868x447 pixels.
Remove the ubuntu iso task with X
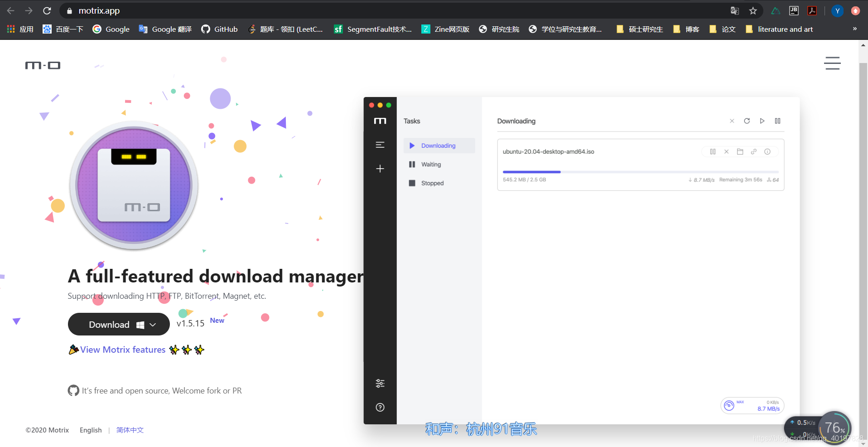click(726, 151)
